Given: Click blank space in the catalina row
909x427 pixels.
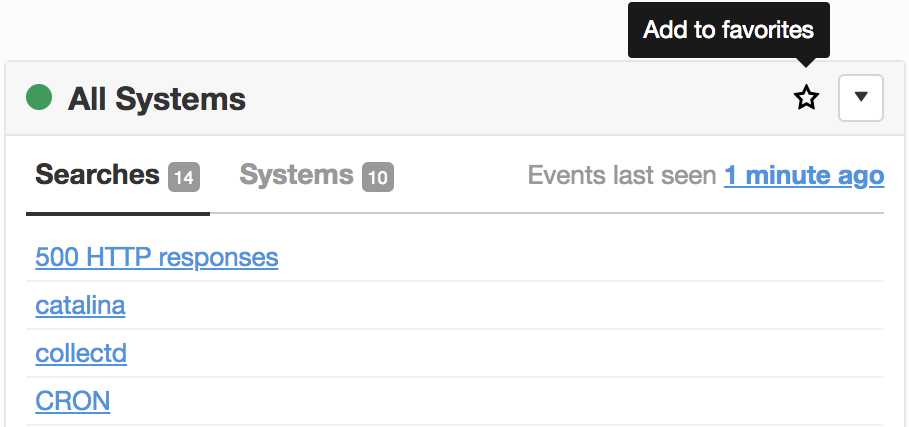Looking at the screenshot, I should [504, 305].
